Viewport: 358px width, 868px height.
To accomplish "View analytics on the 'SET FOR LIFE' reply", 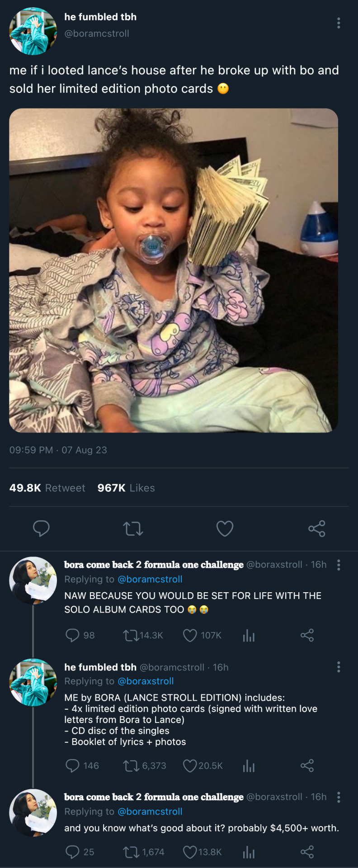I will coord(249,636).
